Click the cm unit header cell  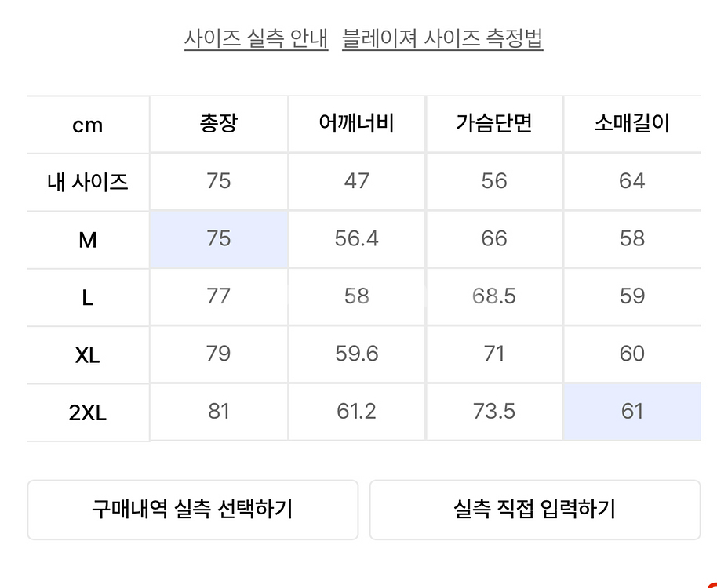coord(88,125)
